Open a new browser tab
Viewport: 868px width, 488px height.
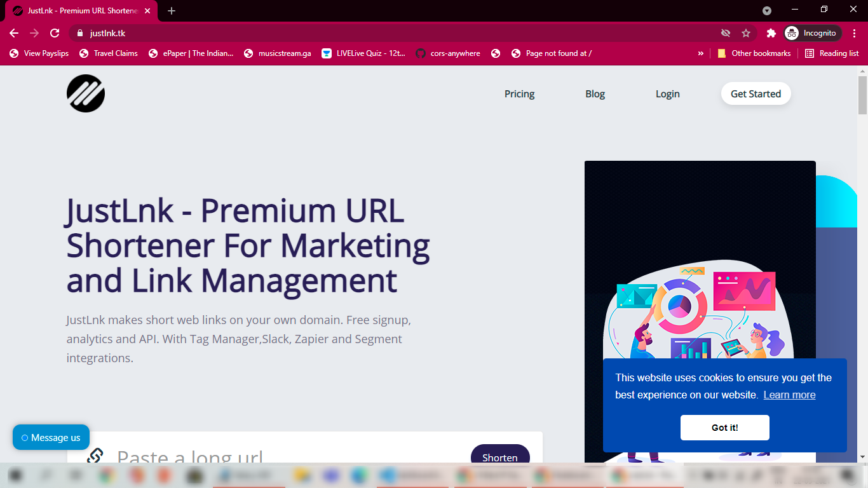point(172,11)
